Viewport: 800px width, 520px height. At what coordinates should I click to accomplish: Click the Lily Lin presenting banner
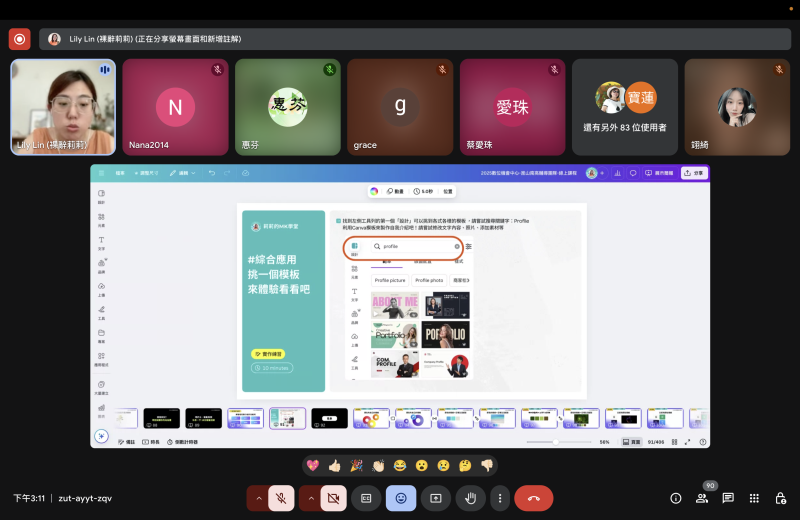pyautogui.click(x=415, y=39)
